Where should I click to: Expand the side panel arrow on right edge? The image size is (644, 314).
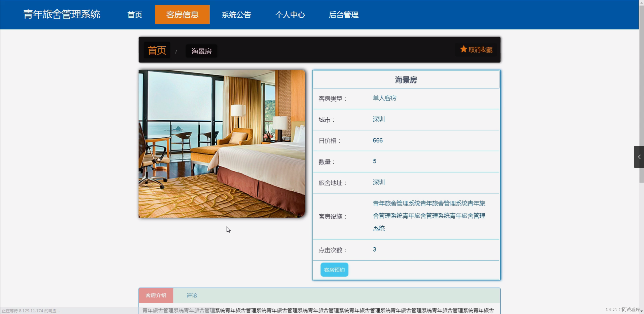[x=639, y=157]
